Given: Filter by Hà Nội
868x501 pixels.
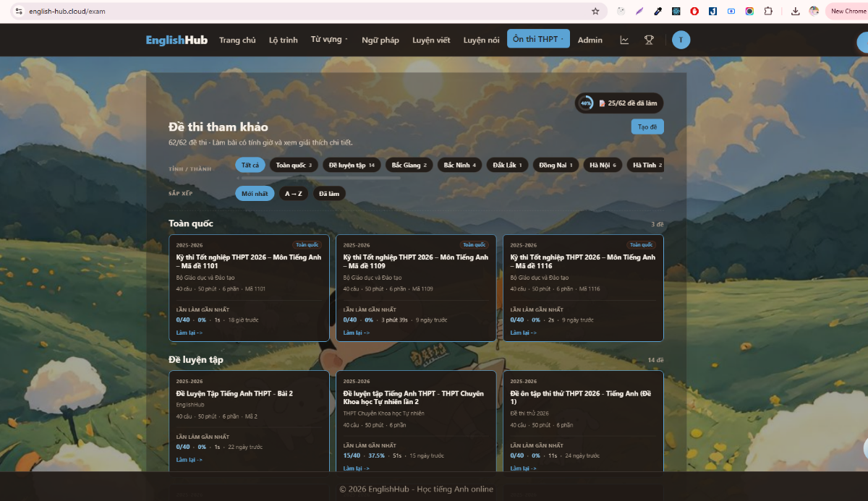Looking at the screenshot, I should pos(603,165).
